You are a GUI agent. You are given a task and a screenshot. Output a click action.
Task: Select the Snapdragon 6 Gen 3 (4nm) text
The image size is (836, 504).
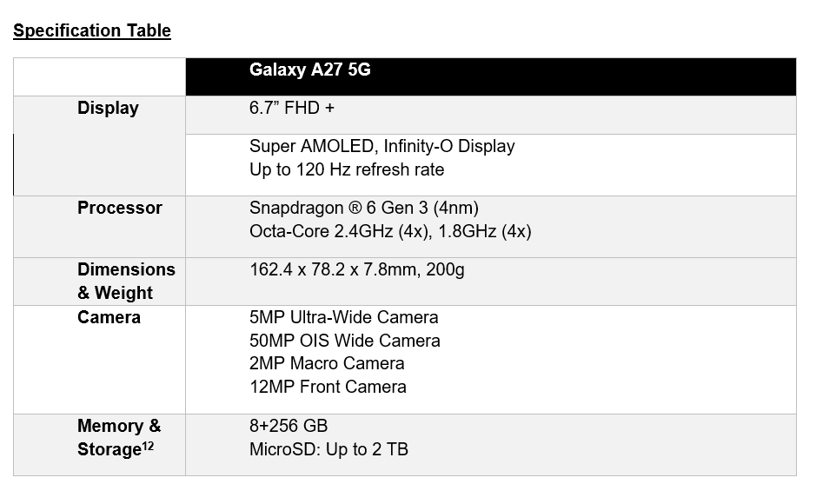click(x=363, y=208)
